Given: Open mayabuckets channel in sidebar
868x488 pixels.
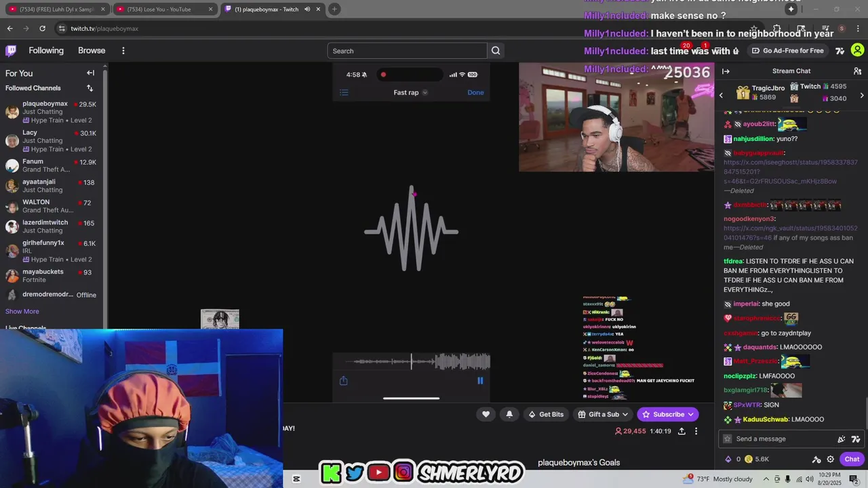Looking at the screenshot, I should pyautogui.click(x=52, y=276).
